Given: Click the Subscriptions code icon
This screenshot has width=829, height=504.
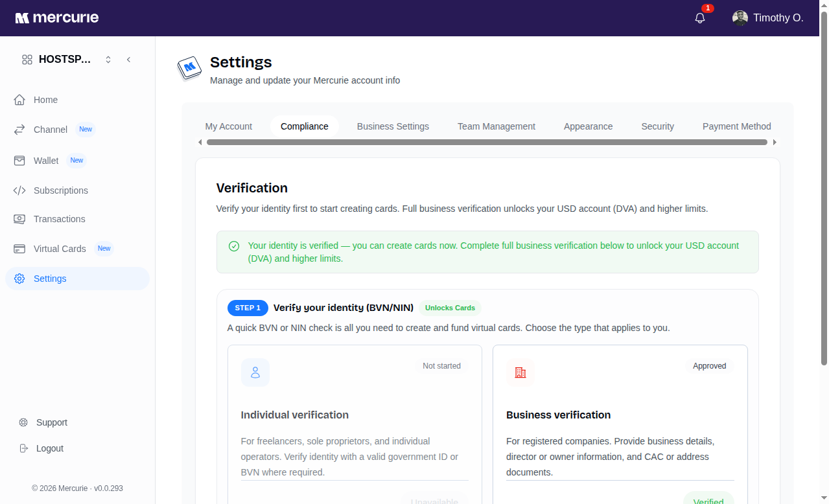Looking at the screenshot, I should (19, 190).
